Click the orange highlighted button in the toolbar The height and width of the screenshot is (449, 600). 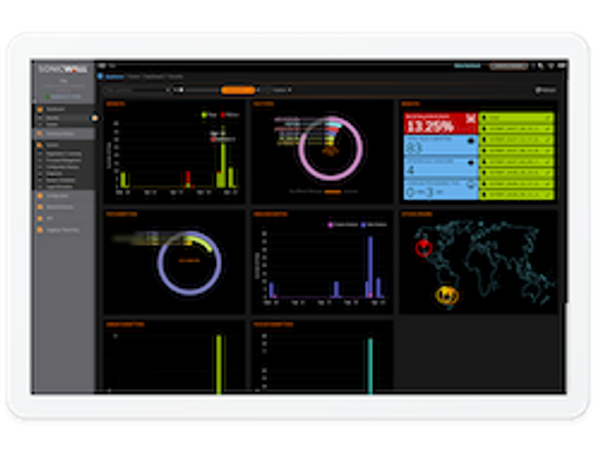click(x=238, y=90)
